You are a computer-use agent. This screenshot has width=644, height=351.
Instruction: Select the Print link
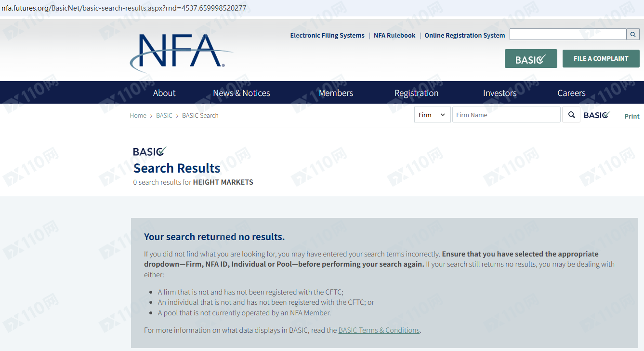point(632,116)
